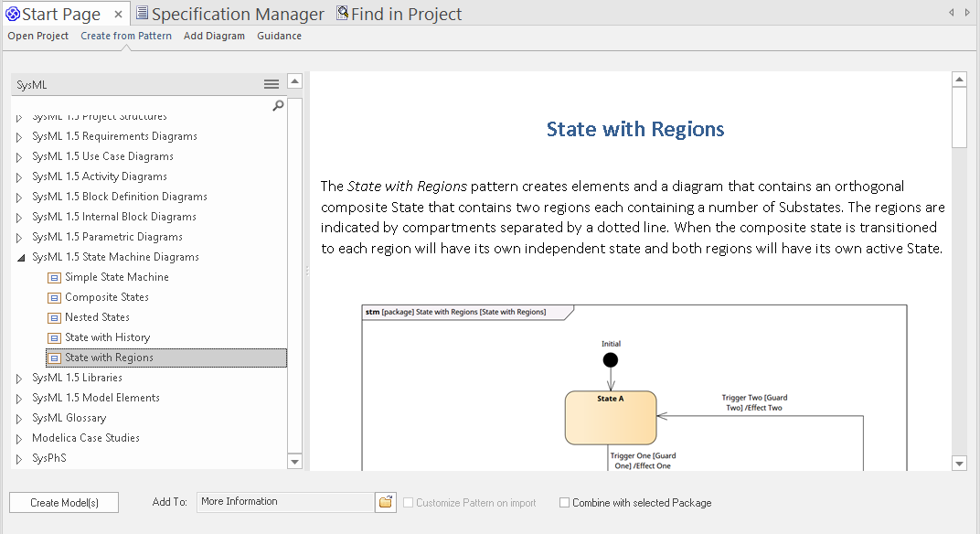This screenshot has width=980, height=534.
Task: Expand SysML 1.5 Requirements Diagrams node
Action: click(19, 137)
